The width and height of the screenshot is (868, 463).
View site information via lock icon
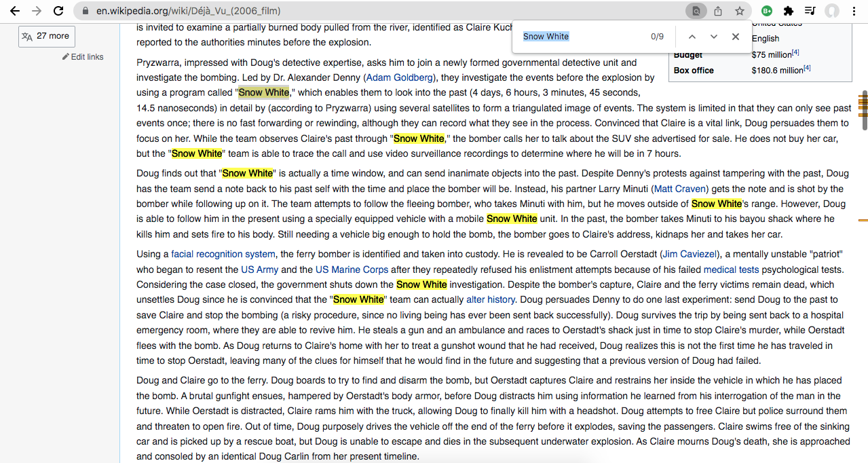[86, 11]
